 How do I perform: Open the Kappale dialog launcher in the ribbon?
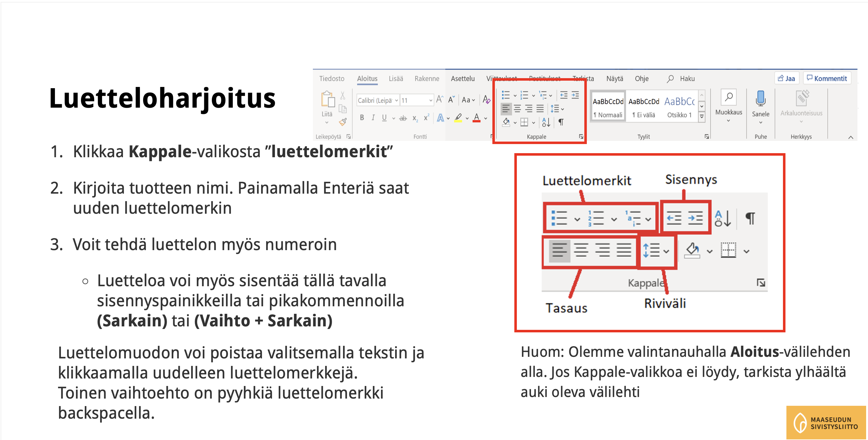pyautogui.click(x=581, y=137)
